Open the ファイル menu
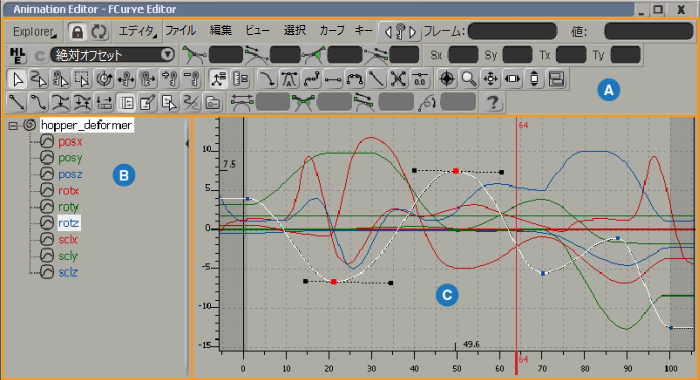This screenshot has width=700, height=380. [x=181, y=30]
